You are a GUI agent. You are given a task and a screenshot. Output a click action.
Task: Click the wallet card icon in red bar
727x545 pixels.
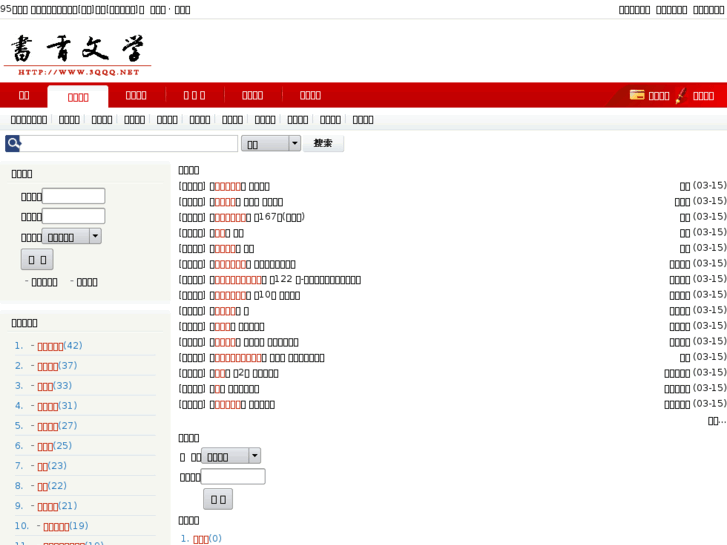pos(637,95)
